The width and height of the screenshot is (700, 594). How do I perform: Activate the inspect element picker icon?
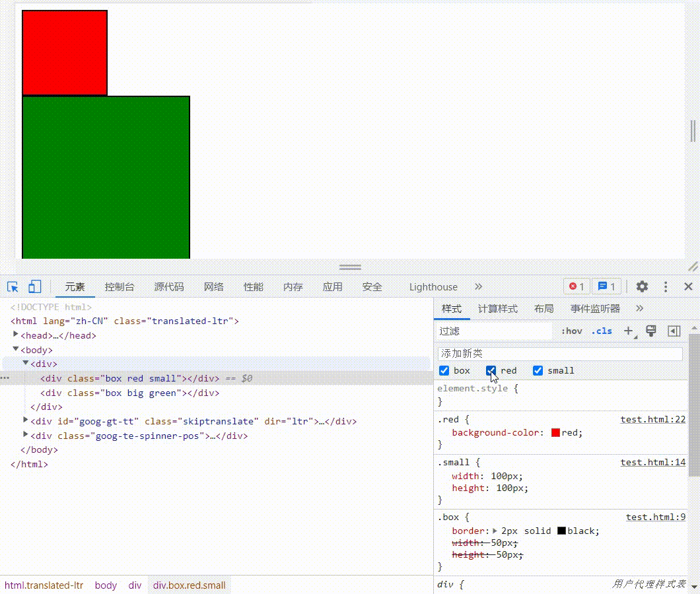[x=13, y=286]
